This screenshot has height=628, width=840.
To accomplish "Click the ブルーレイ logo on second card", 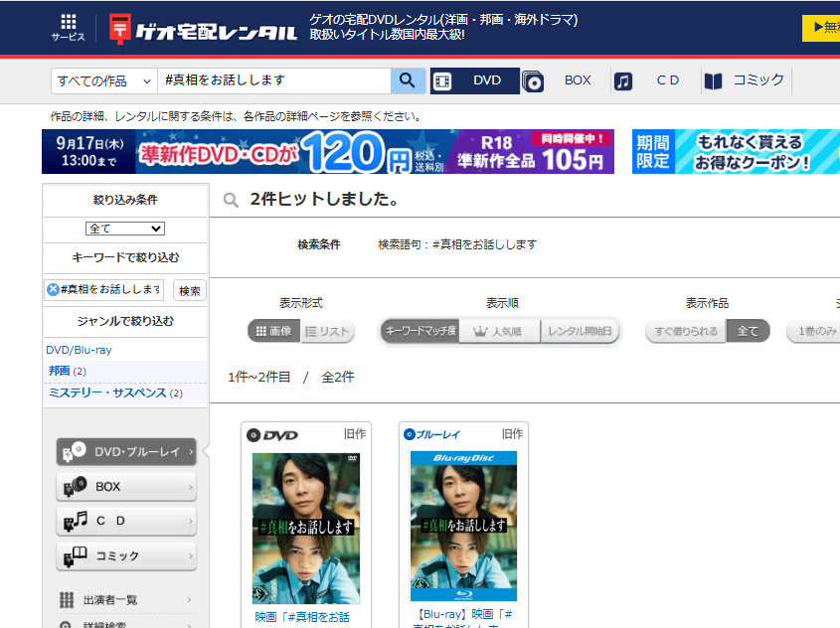I will coord(431,434).
